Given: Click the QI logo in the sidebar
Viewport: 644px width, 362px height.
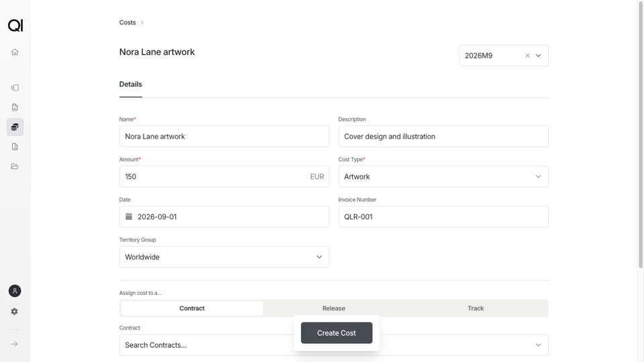Looking at the screenshot, I should (15, 25).
